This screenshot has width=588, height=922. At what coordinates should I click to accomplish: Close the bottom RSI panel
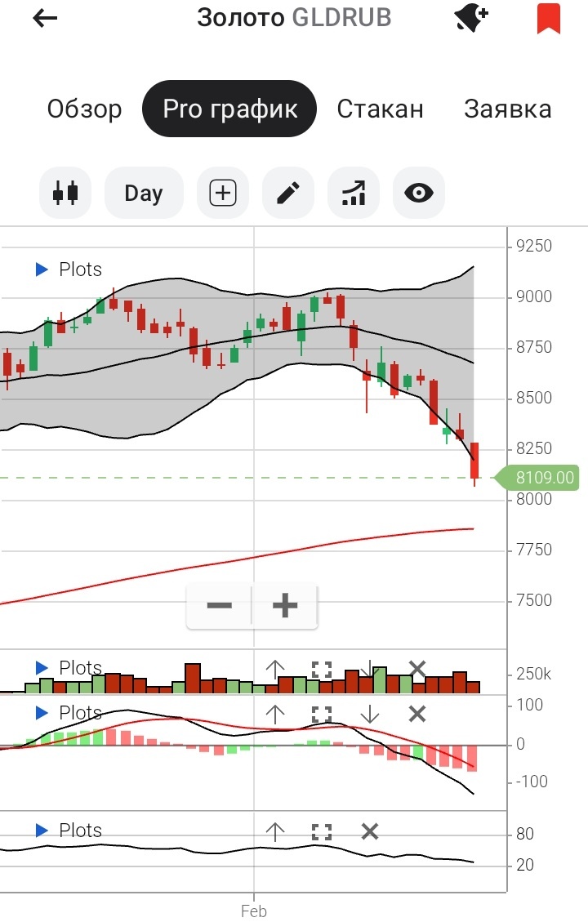(369, 831)
